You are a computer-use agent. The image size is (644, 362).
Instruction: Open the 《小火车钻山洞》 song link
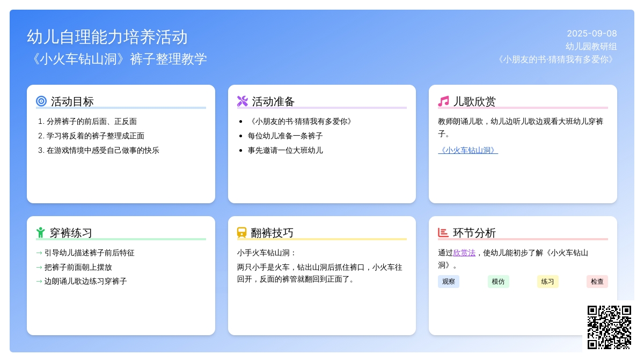[468, 150]
